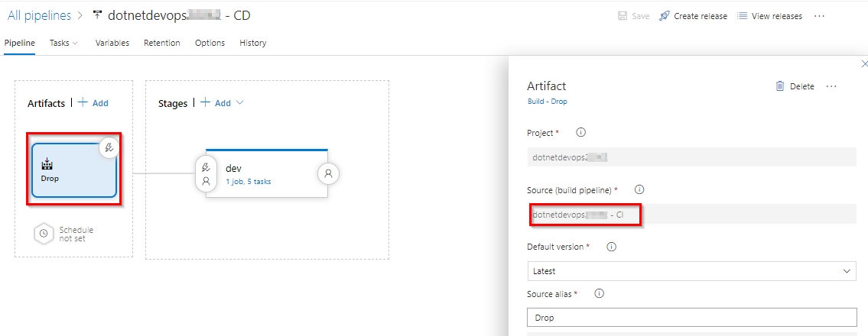Switch to the Options tab
The width and height of the screenshot is (868, 336).
tap(210, 43)
